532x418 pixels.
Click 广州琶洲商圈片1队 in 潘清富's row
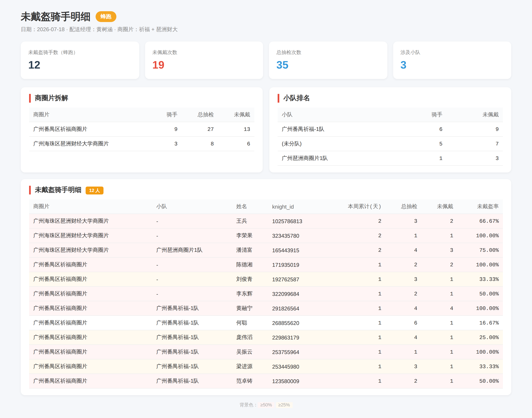pyautogui.click(x=179, y=250)
